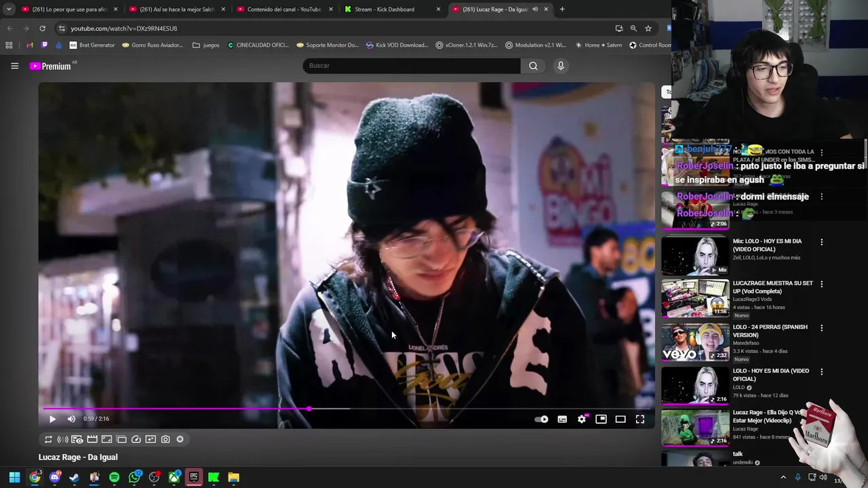Click the audio boost waves icon below player

click(62, 439)
